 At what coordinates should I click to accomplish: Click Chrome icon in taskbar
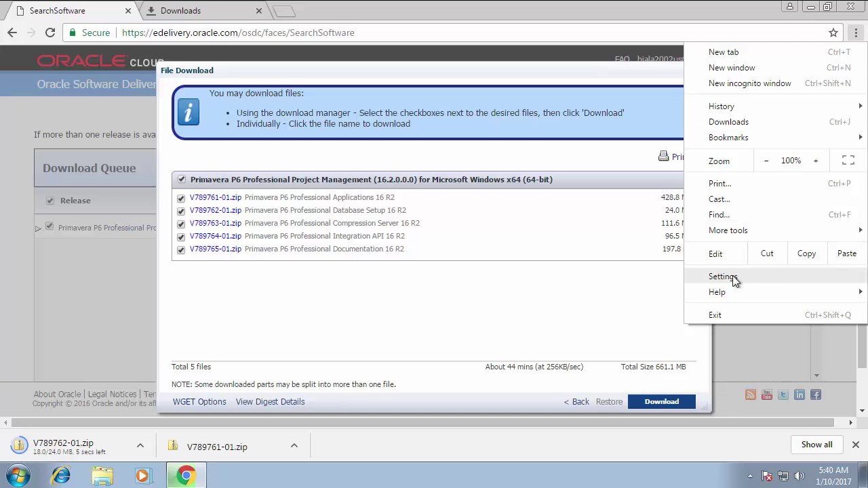pos(185,476)
